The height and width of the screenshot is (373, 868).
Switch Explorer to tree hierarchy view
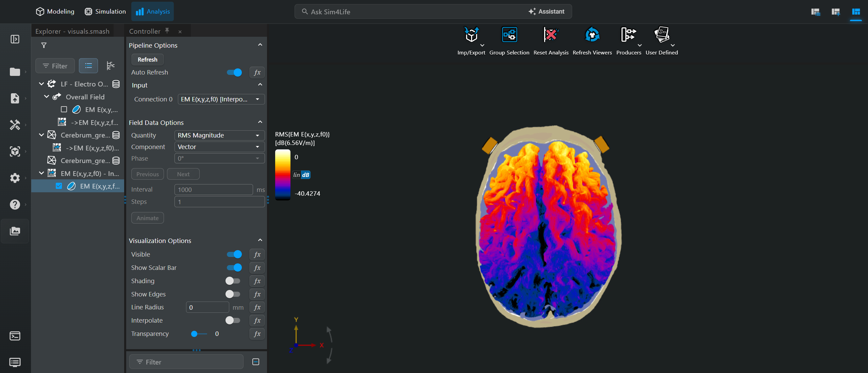[x=111, y=66]
